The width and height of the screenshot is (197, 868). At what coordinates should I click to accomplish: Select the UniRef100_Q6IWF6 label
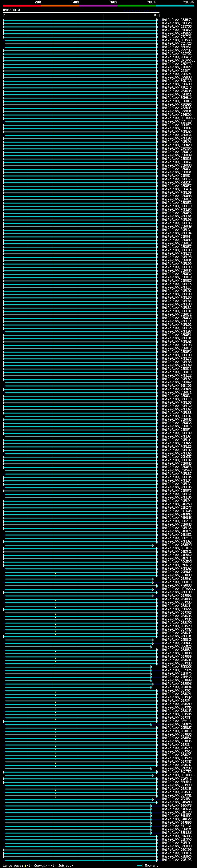177,548
